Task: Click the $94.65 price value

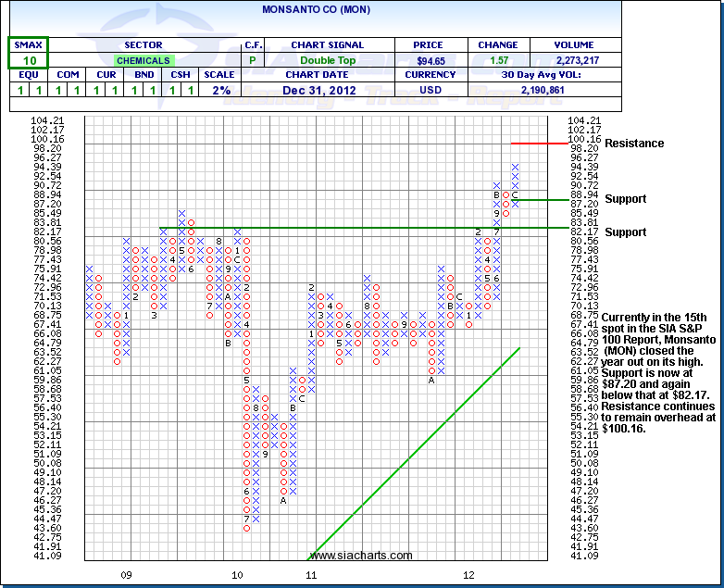Action: [431, 60]
